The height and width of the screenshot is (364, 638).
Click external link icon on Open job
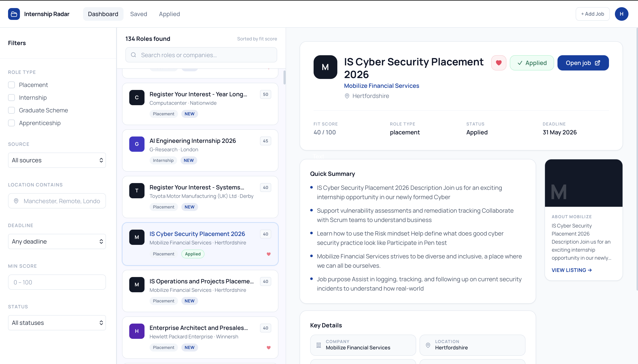598,63
